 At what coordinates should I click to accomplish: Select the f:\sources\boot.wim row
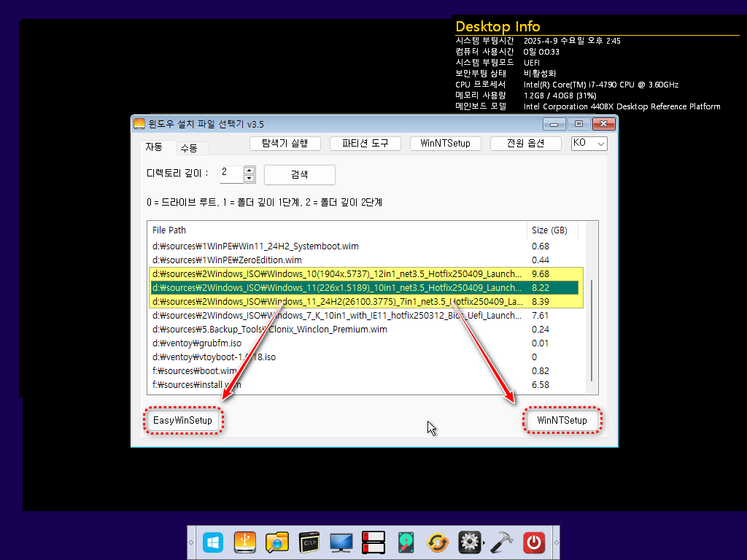point(365,370)
